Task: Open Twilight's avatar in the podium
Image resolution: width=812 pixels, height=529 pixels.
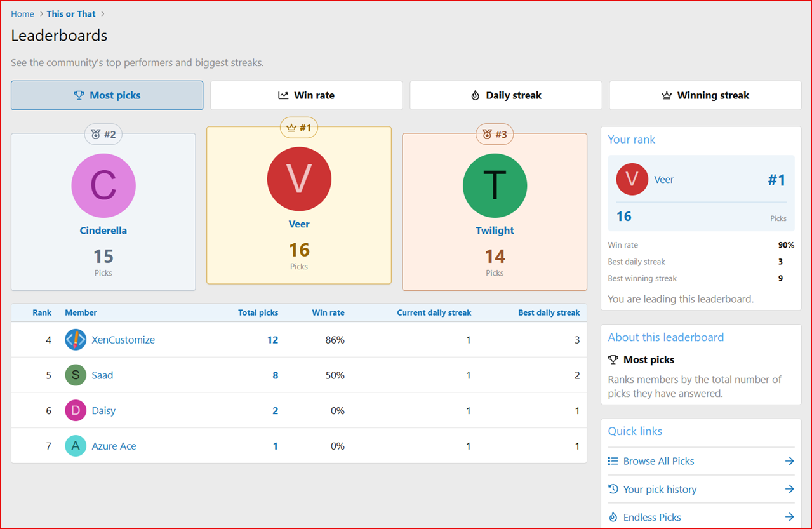Action: [495, 185]
